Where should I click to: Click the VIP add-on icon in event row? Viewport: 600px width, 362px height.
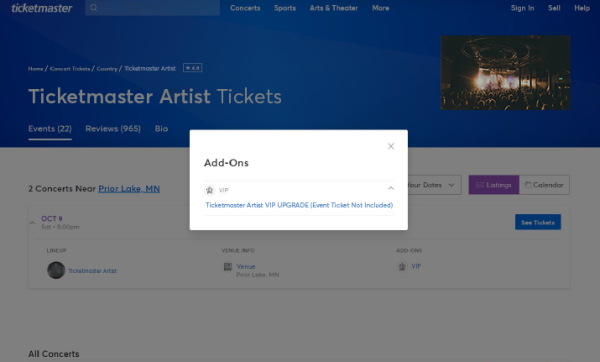(x=402, y=266)
